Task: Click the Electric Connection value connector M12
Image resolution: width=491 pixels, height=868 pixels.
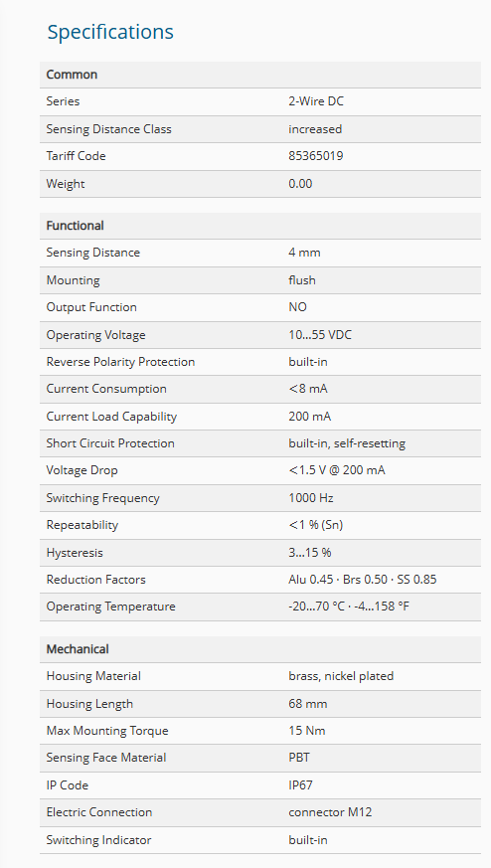Action: (330, 812)
